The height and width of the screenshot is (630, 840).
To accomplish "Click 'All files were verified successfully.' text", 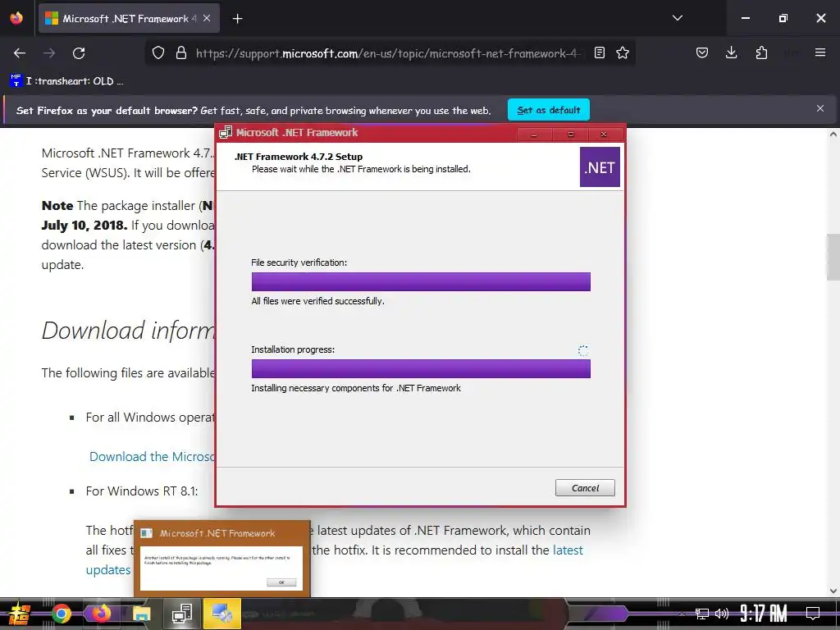I will click(317, 301).
